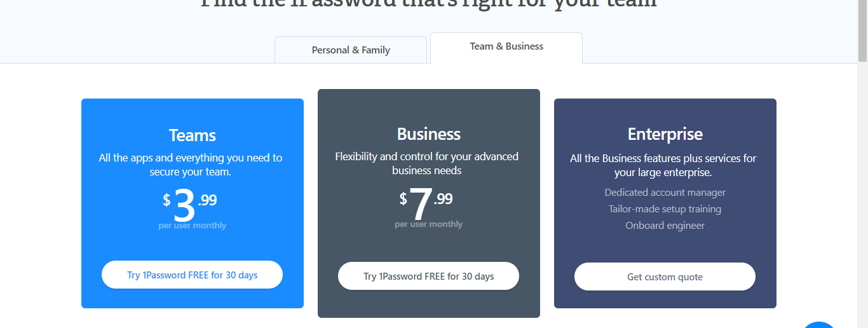Click the Business plan heading

(x=428, y=134)
